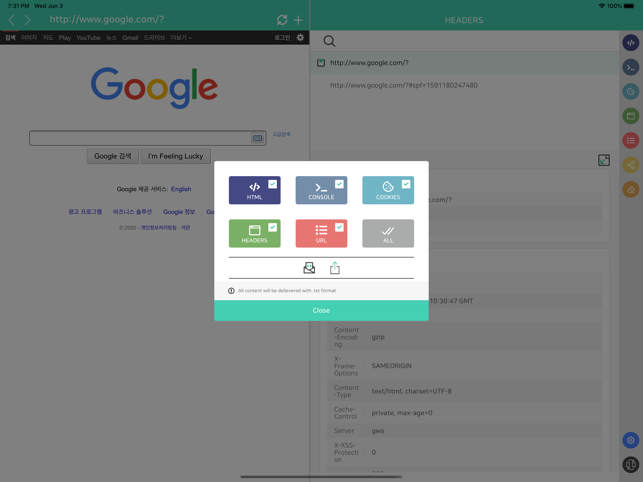The height and width of the screenshot is (482, 643).
Task: Open 개인정보처리방침 privacy link
Action: pyautogui.click(x=159, y=228)
